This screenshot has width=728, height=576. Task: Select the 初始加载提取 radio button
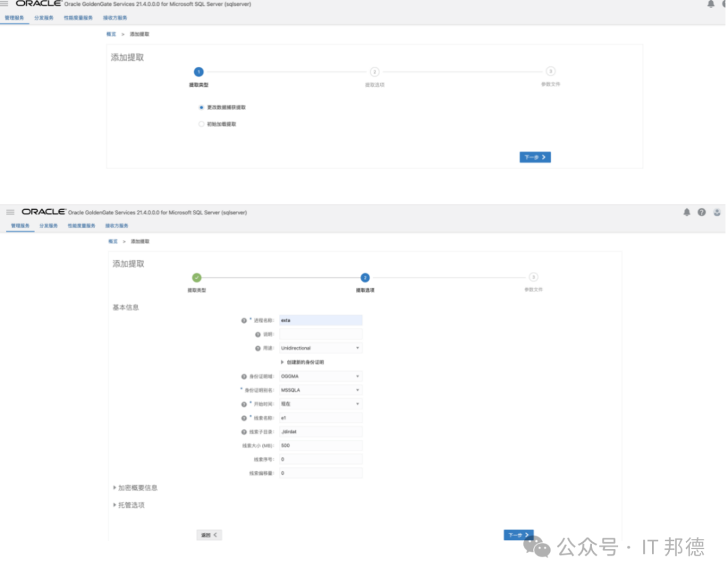point(202,124)
